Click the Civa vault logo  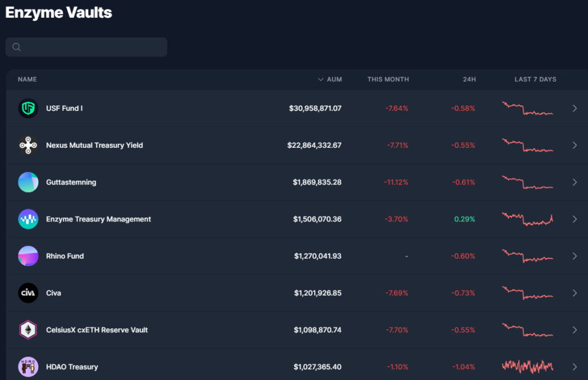[28, 293]
